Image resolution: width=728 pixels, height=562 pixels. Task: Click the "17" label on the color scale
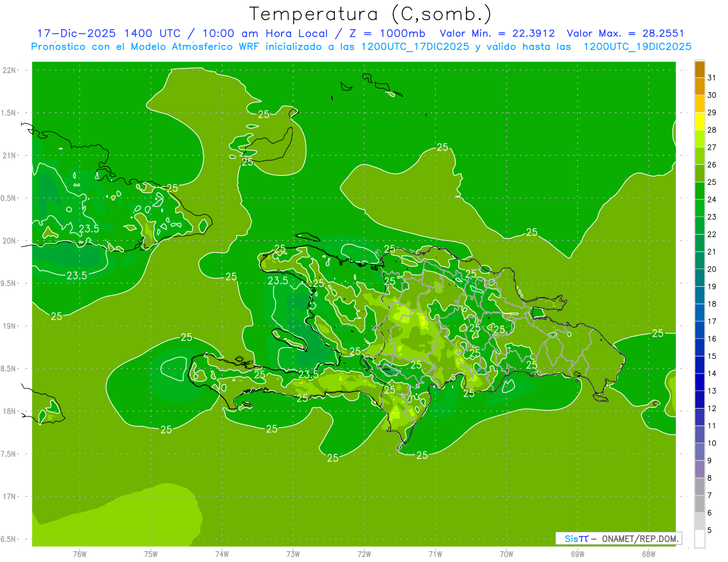click(712, 321)
